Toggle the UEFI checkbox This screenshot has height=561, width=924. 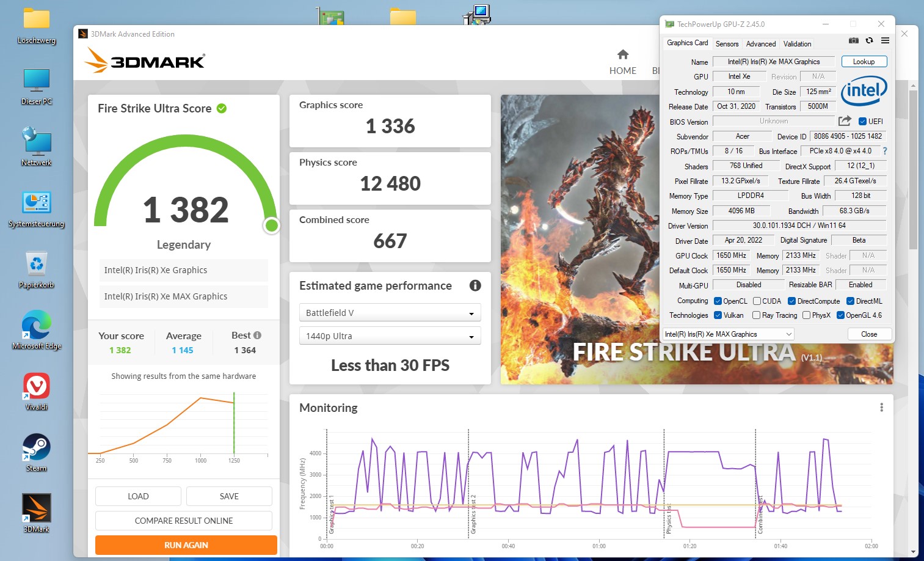[862, 121]
